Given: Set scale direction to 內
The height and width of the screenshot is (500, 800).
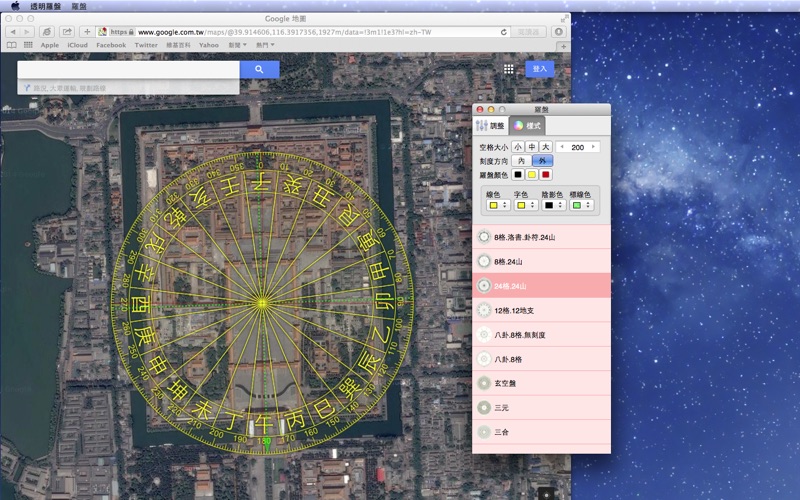Looking at the screenshot, I should (x=520, y=160).
